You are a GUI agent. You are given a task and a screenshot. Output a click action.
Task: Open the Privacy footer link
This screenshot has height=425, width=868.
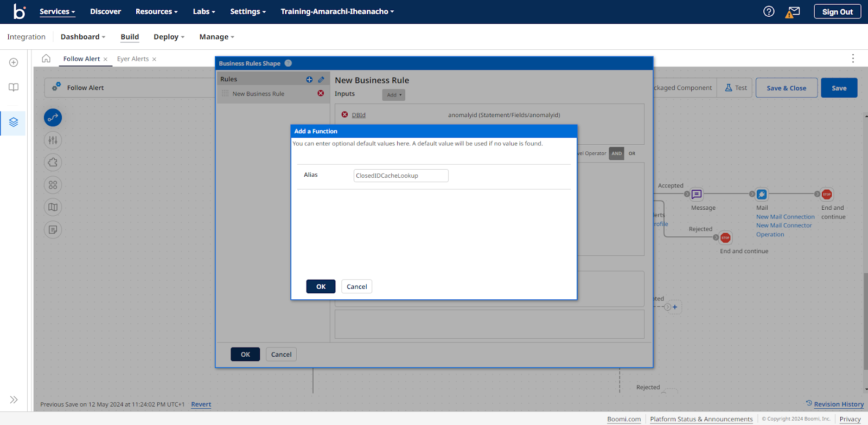pyautogui.click(x=850, y=419)
